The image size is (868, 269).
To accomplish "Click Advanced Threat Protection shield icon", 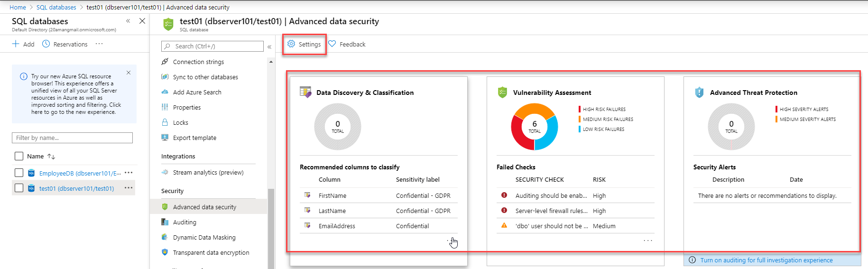I will click(x=699, y=92).
